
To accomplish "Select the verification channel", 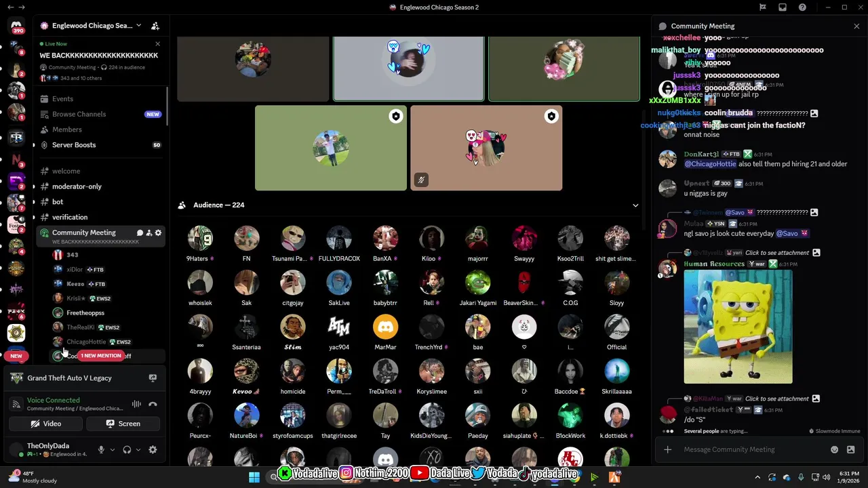I will point(100,218).
